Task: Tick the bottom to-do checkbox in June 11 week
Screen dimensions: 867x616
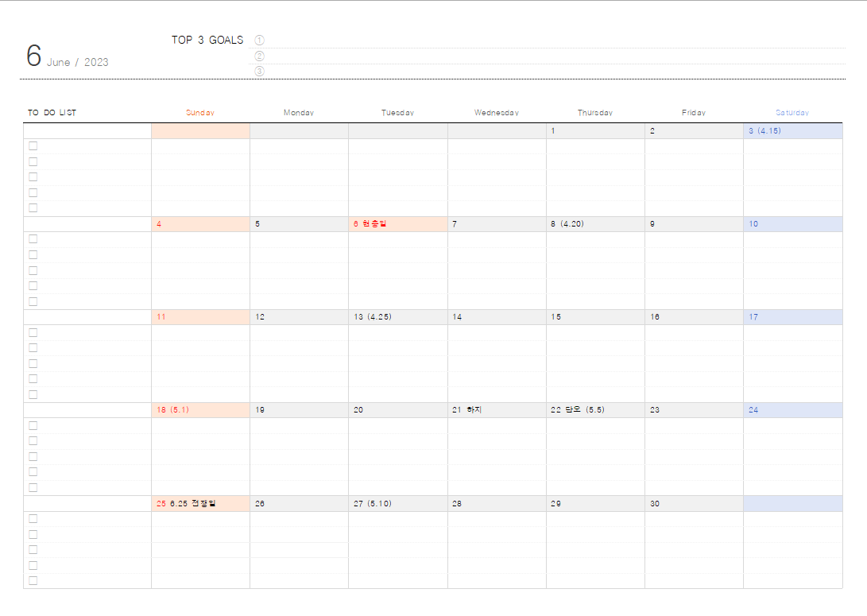Action: tap(33, 394)
